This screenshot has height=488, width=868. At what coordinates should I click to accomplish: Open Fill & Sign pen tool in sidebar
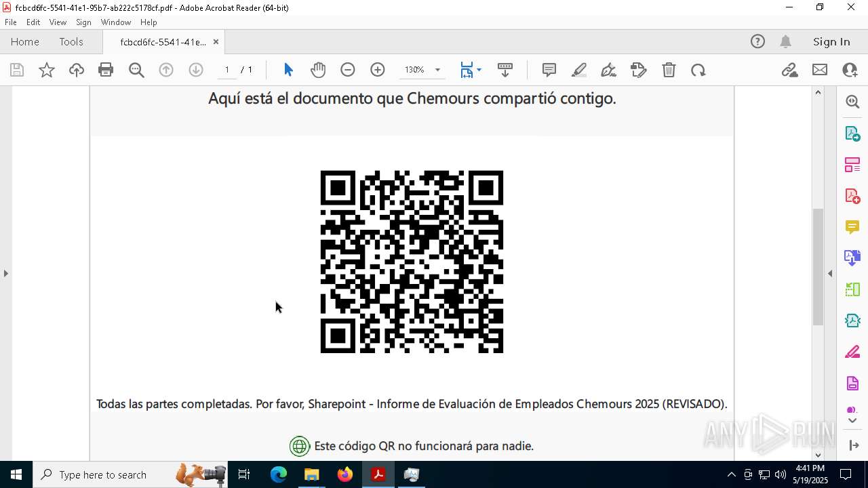852,352
